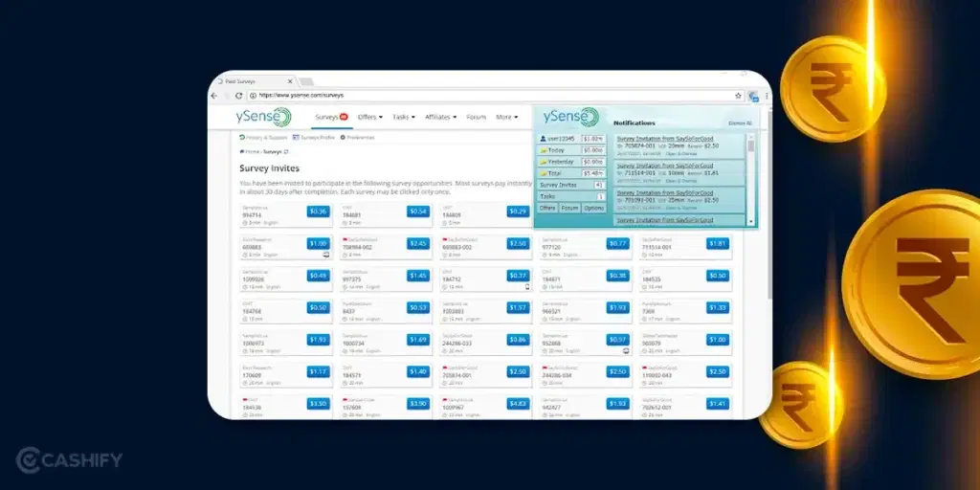980x490 pixels.
Task: Click the Forum button in extension popup
Action: [569, 208]
